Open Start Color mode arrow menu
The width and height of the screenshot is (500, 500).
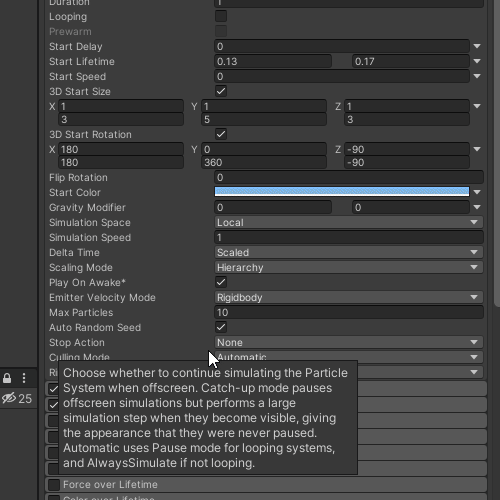tap(477, 192)
